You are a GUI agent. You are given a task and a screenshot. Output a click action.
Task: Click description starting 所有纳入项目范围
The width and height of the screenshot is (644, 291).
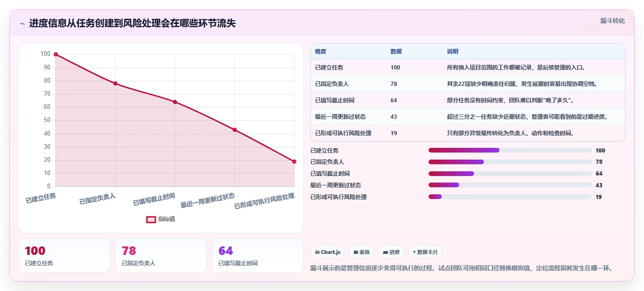click(x=516, y=68)
